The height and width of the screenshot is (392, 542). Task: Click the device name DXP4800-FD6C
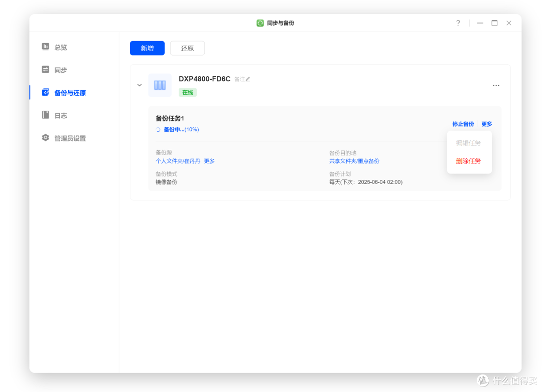tap(204, 79)
